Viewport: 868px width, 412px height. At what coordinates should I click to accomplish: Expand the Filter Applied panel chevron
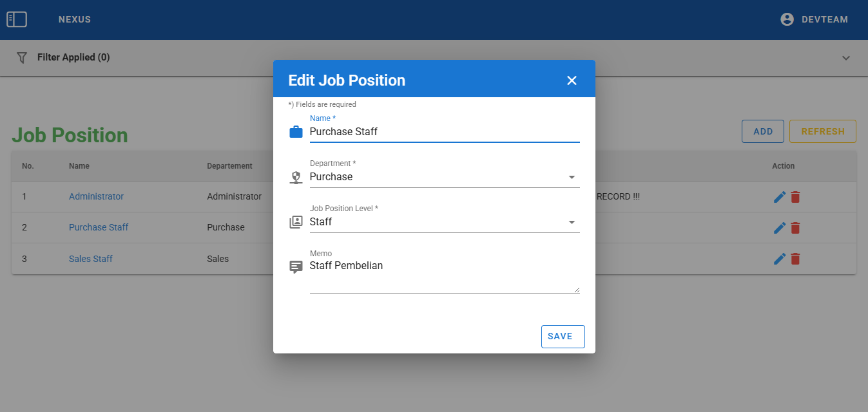pyautogui.click(x=846, y=58)
